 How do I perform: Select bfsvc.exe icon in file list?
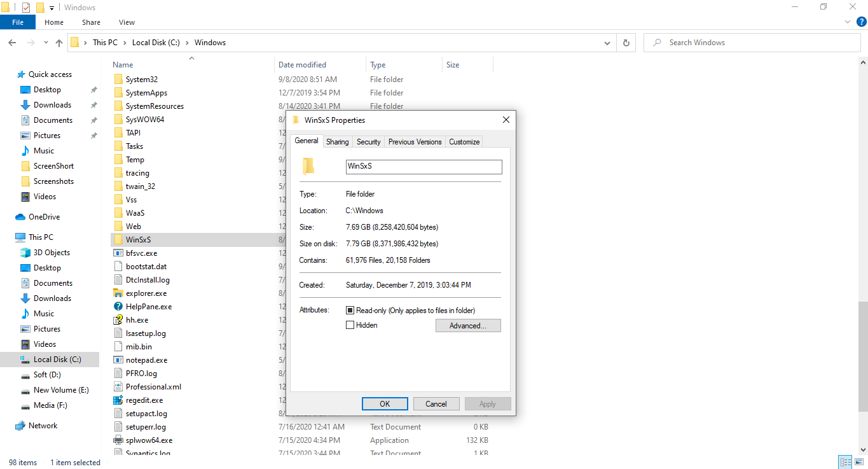(118, 253)
